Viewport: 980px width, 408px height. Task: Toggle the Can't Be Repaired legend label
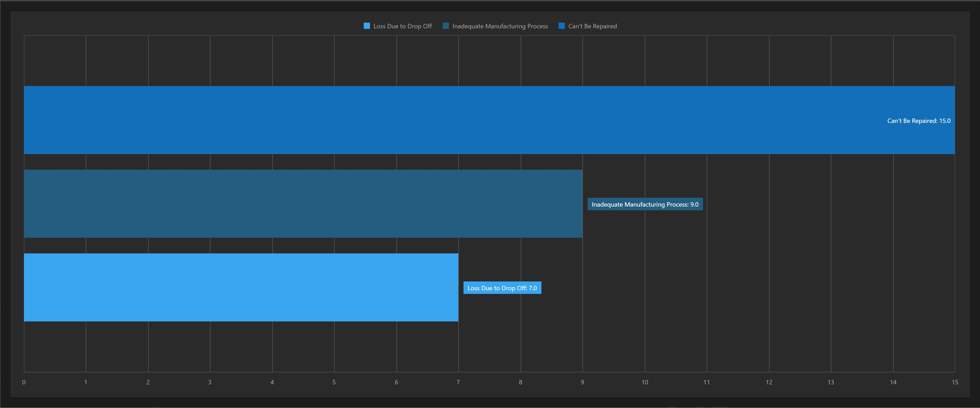coord(592,26)
